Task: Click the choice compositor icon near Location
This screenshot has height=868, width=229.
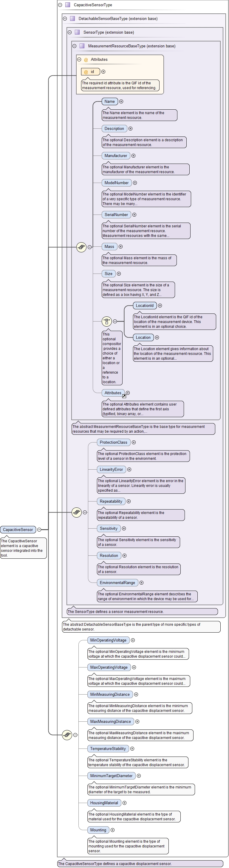Action: click(106, 322)
